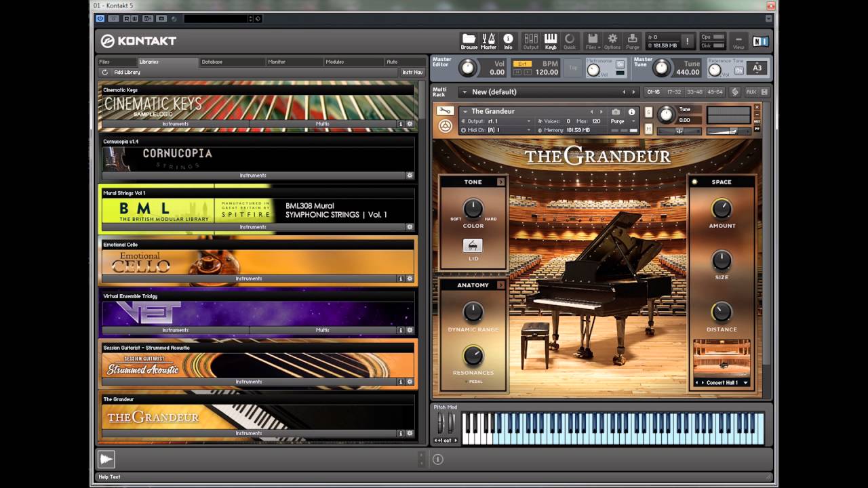Open the Quick-load circle icon
Viewport: 868px width, 488px height.
click(x=570, y=41)
